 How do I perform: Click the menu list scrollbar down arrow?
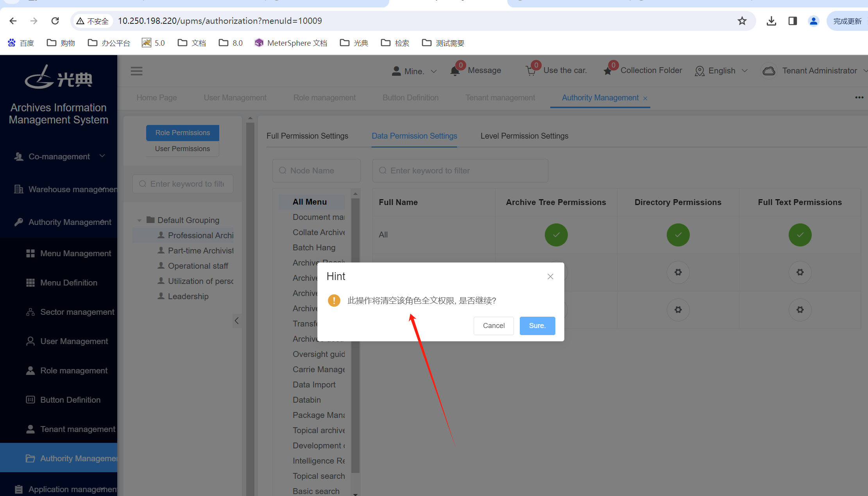coord(355,494)
